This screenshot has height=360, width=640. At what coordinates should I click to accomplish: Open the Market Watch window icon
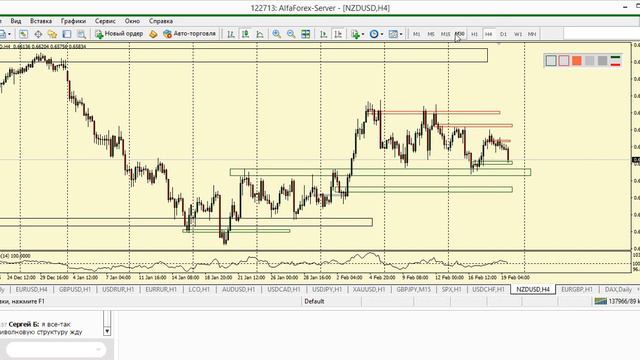pos(23,34)
